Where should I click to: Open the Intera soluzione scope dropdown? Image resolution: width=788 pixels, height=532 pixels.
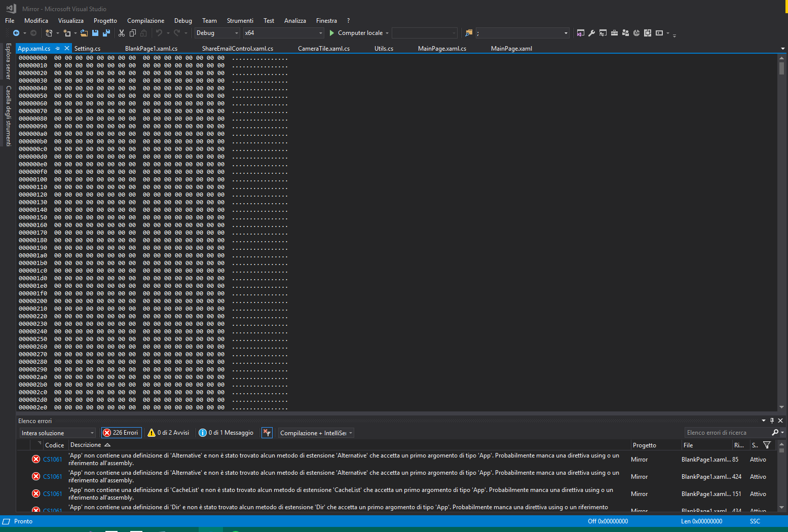tap(58, 433)
